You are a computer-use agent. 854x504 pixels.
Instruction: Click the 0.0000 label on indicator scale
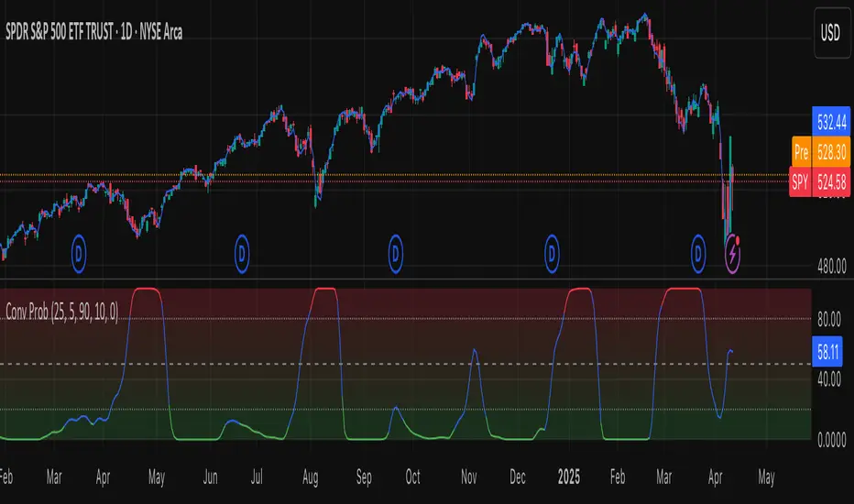pos(832,440)
